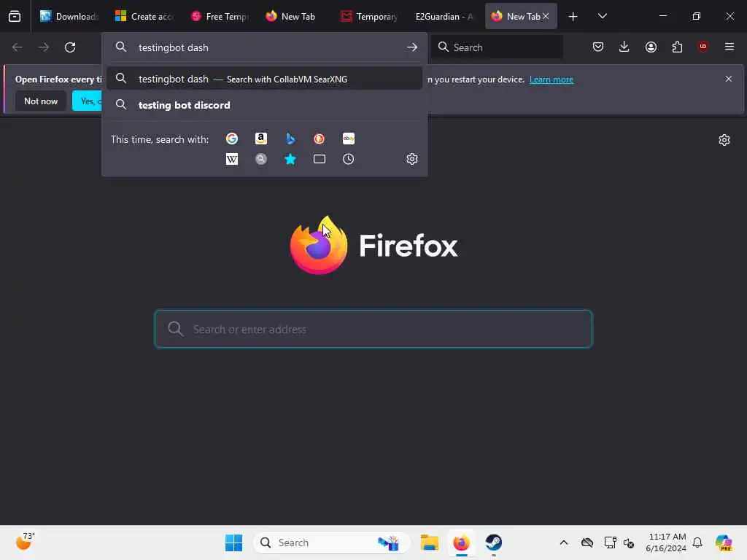Image resolution: width=747 pixels, height=560 pixels.
Task: Open the Downloads panel
Action: tap(624, 47)
